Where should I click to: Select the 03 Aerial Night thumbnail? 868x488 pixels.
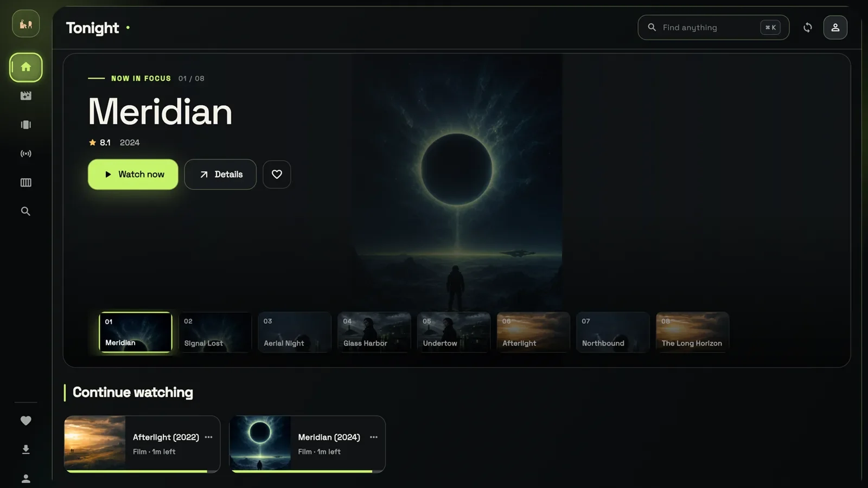coord(295,332)
